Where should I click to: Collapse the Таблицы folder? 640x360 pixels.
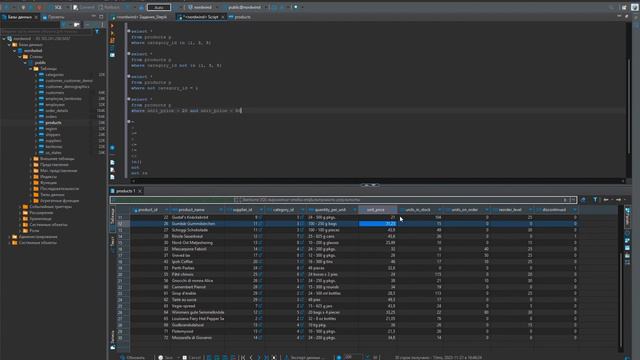click(31, 69)
